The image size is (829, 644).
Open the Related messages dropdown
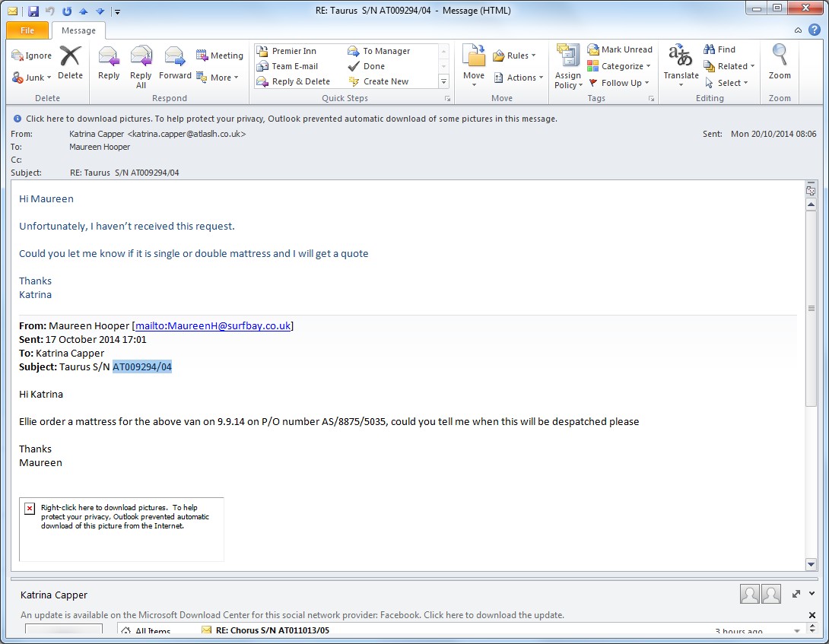coord(729,66)
